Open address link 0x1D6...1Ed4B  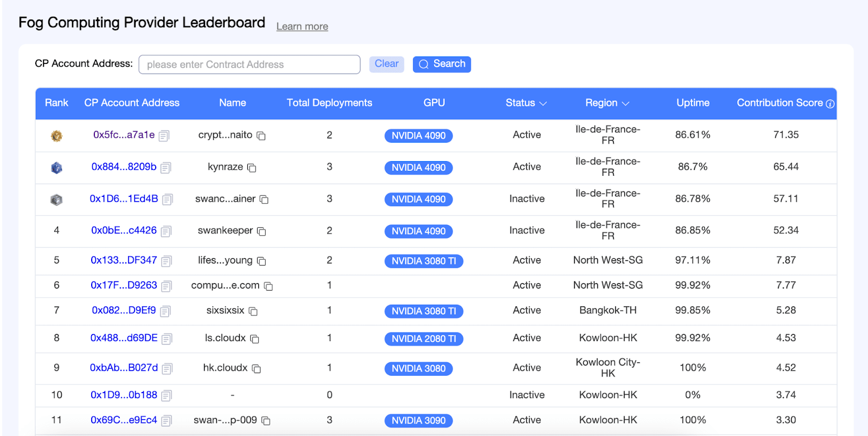tap(124, 199)
